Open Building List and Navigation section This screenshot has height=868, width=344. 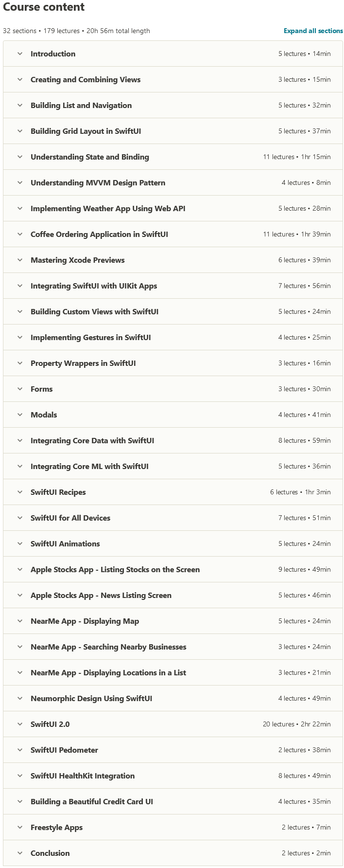tap(81, 106)
